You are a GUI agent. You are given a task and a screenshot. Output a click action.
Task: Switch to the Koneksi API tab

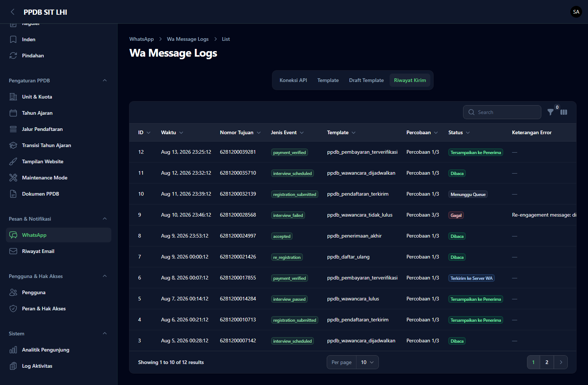point(293,80)
